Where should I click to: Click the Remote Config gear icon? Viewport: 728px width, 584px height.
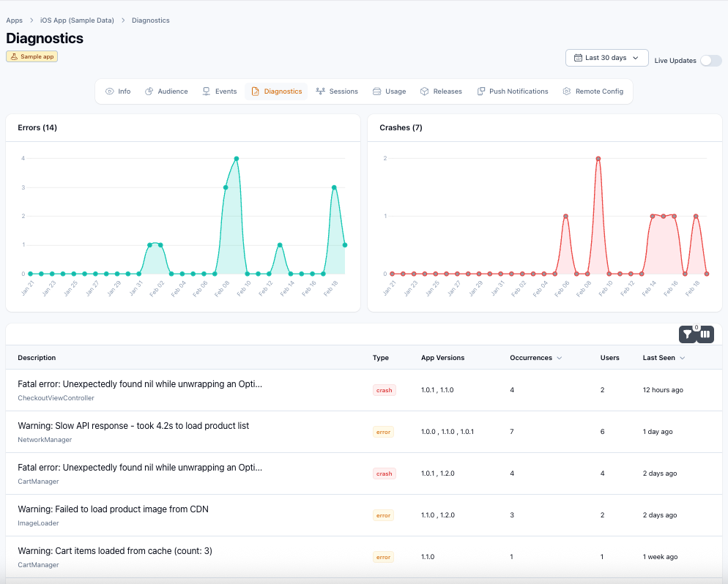pyautogui.click(x=567, y=91)
